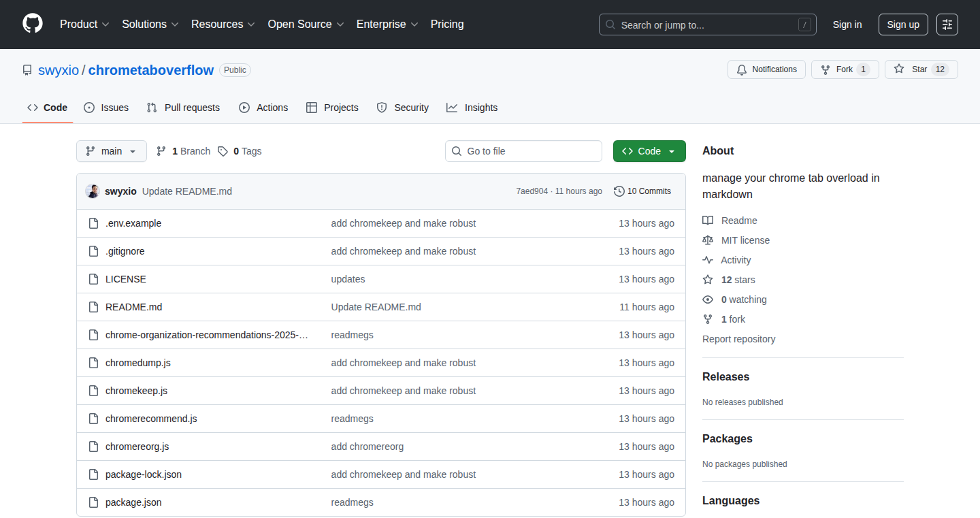Image resolution: width=980 pixels, height=518 pixels.
Task: Open commit hash 7aed904
Action: 532,191
